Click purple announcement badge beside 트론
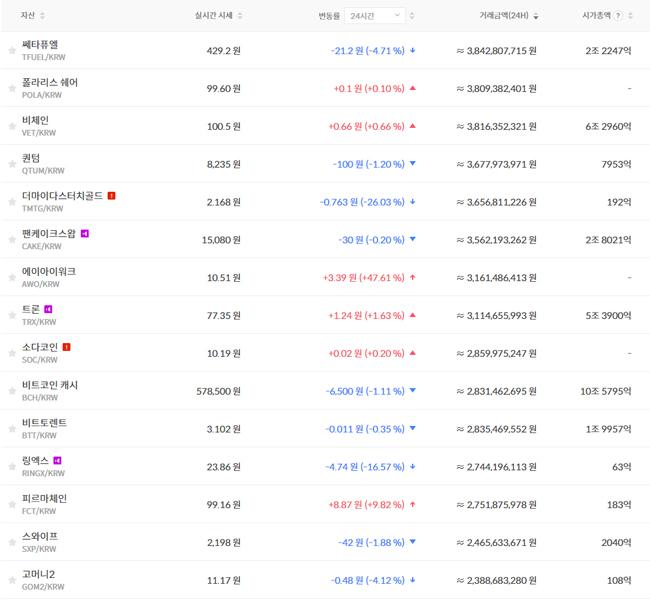This screenshot has width=650, height=604. [x=48, y=309]
